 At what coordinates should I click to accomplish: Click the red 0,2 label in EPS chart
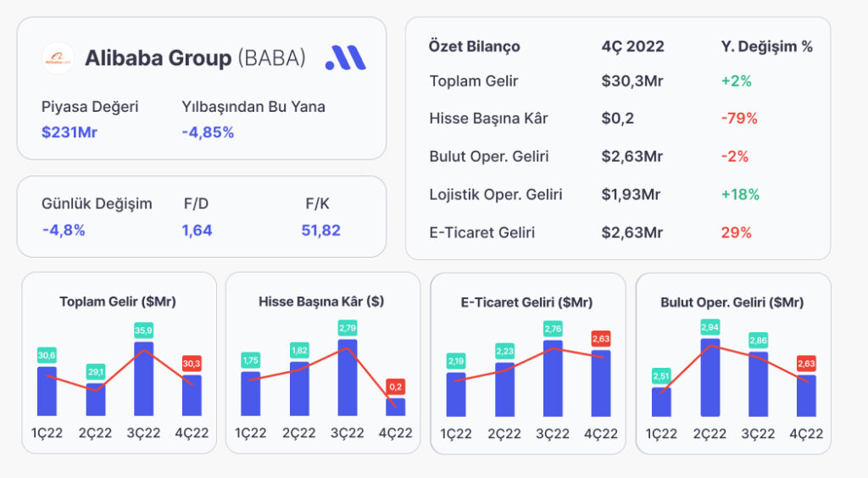(x=395, y=386)
